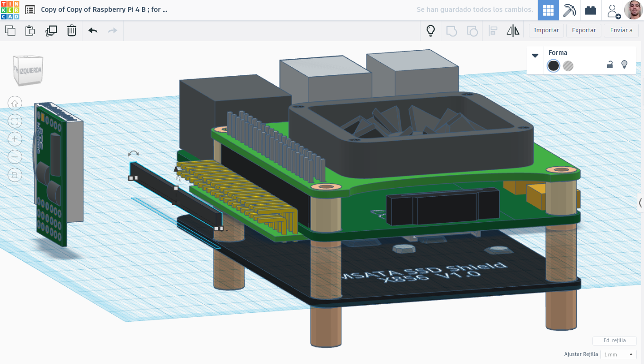
Task: Open the Ajustar Rejilla 1 mm dropdown
Action: (x=618, y=355)
